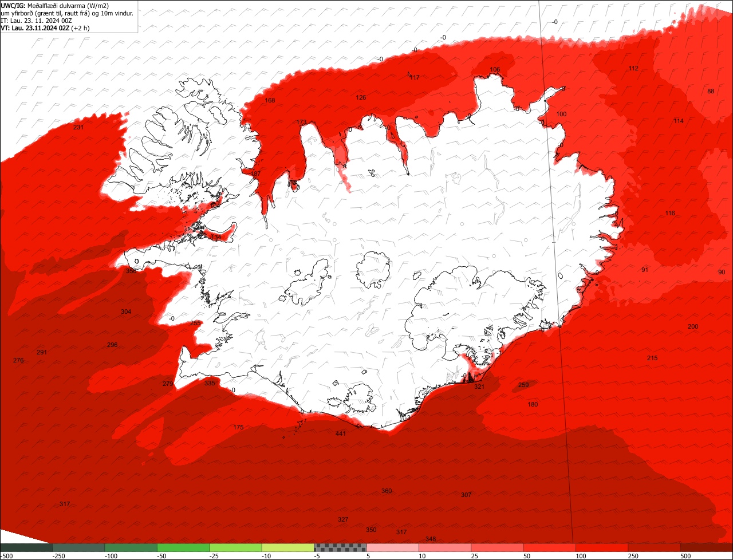Click the map value 88
Screen dimensions: 733x560
coord(711,92)
